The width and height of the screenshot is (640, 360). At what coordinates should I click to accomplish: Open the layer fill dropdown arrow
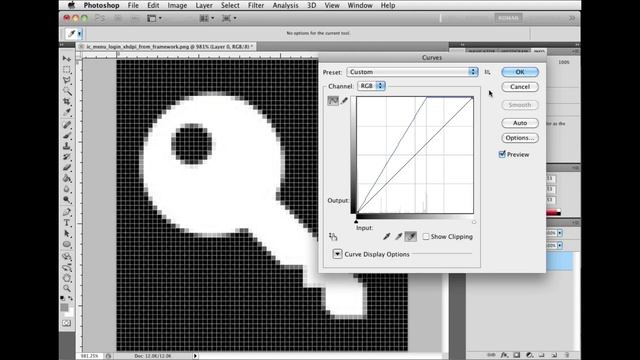pos(560,245)
